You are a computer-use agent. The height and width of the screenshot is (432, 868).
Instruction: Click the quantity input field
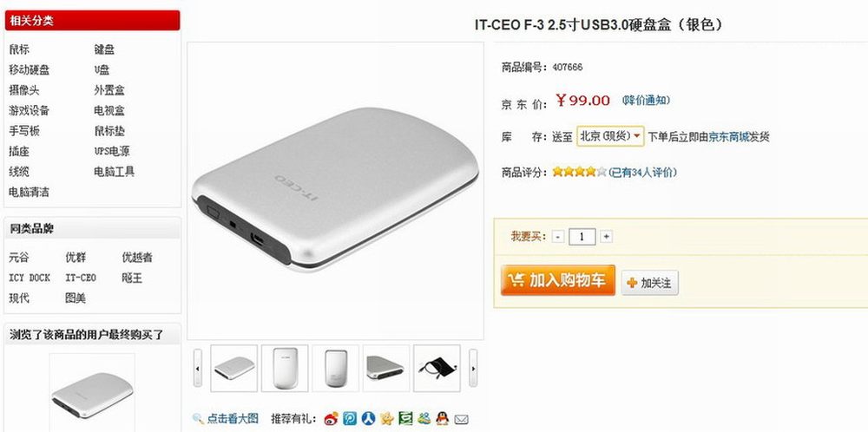pyautogui.click(x=582, y=237)
